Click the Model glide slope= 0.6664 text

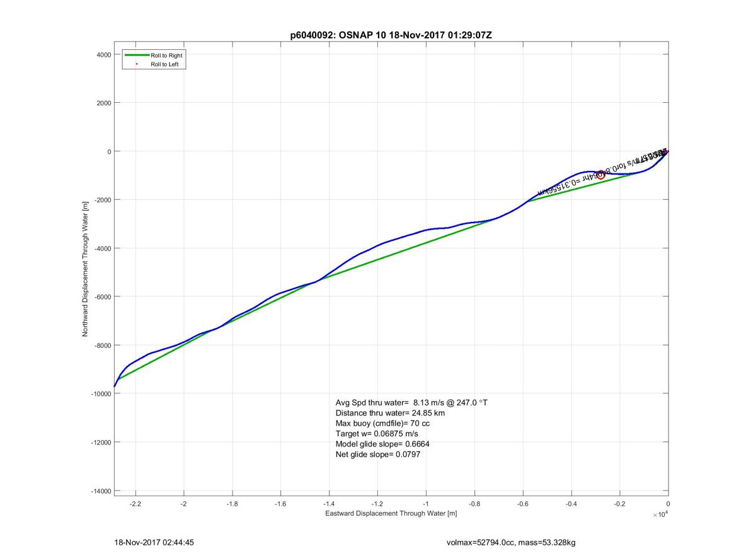click(382, 444)
